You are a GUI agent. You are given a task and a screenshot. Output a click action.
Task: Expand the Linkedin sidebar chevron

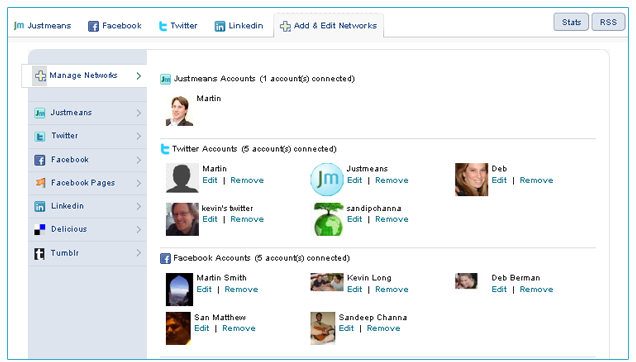[x=139, y=206]
